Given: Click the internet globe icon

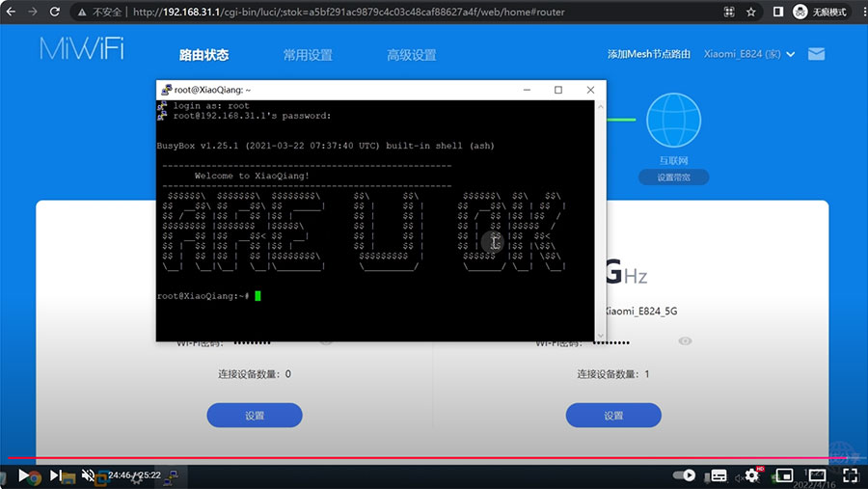Looking at the screenshot, I should tap(674, 120).
